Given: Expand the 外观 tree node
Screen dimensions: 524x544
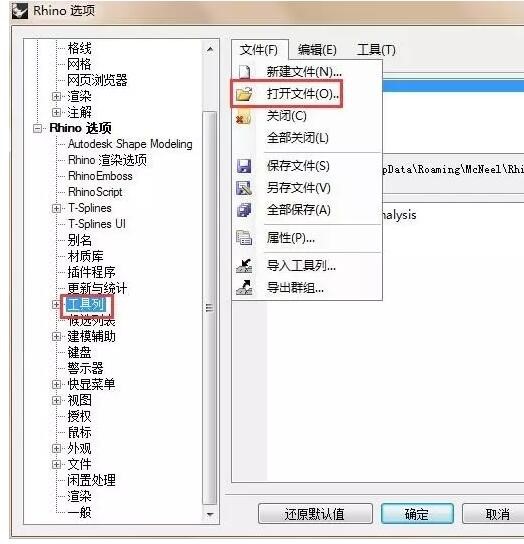Looking at the screenshot, I should pyautogui.click(x=56, y=448).
